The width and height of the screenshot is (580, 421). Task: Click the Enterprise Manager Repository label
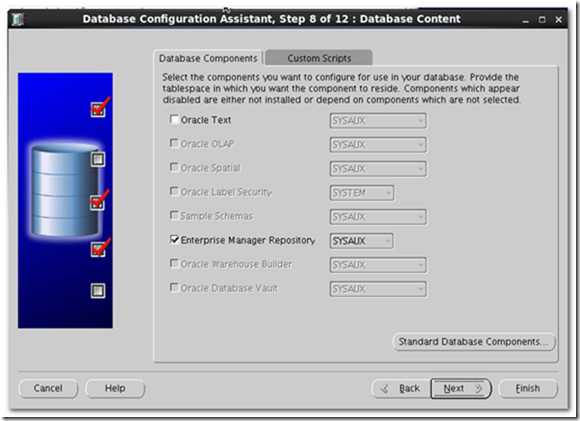[248, 240]
